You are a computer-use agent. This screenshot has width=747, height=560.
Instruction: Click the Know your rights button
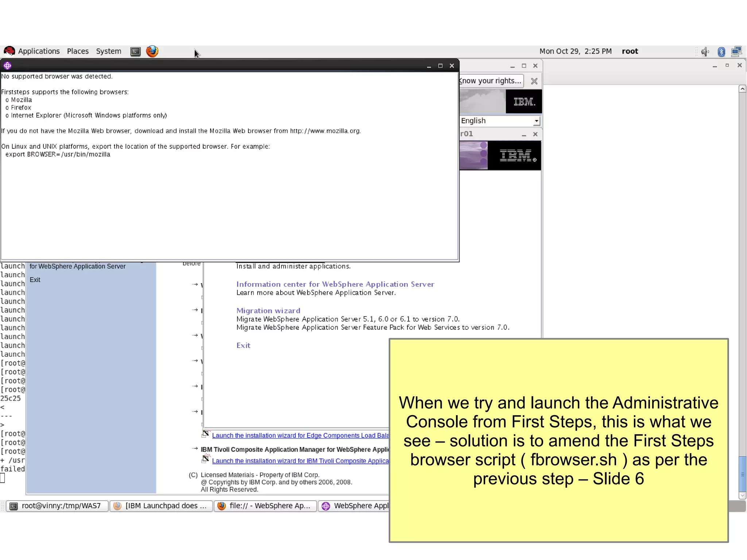pyautogui.click(x=491, y=81)
